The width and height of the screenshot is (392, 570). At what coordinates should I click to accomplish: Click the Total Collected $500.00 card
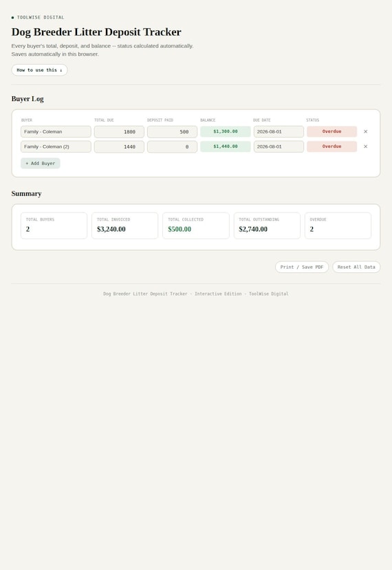pos(195,226)
